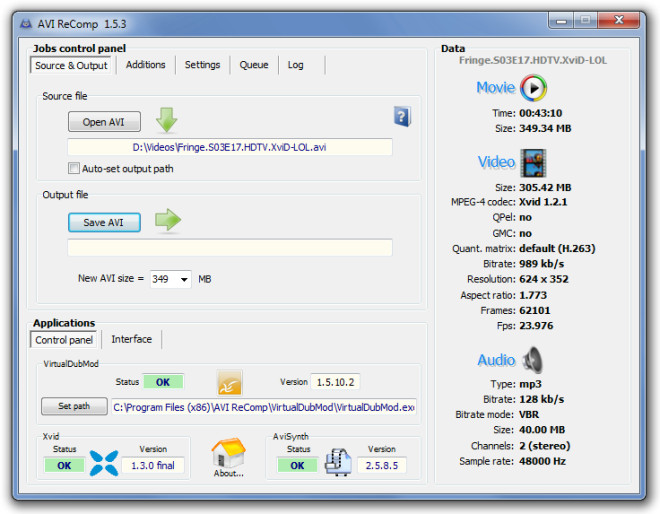Click the source file path field
This screenshot has height=514, width=660.
click(x=230, y=147)
